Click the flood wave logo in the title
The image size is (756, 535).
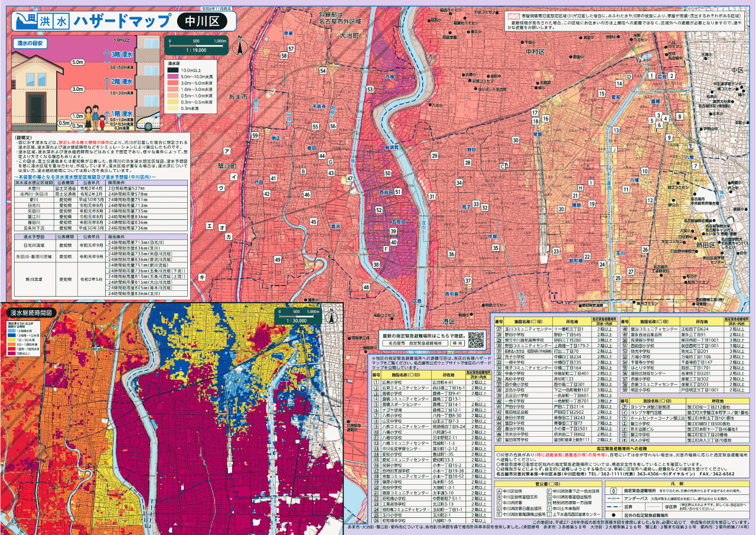[25, 21]
